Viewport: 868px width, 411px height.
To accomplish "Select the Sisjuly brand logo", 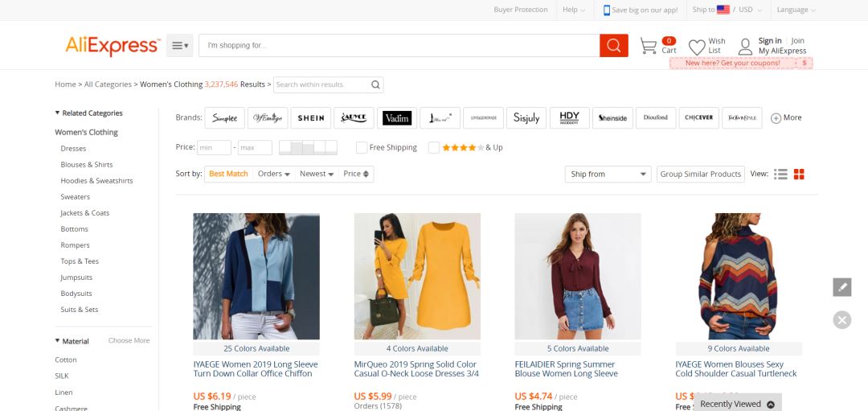I will click(x=526, y=118).
